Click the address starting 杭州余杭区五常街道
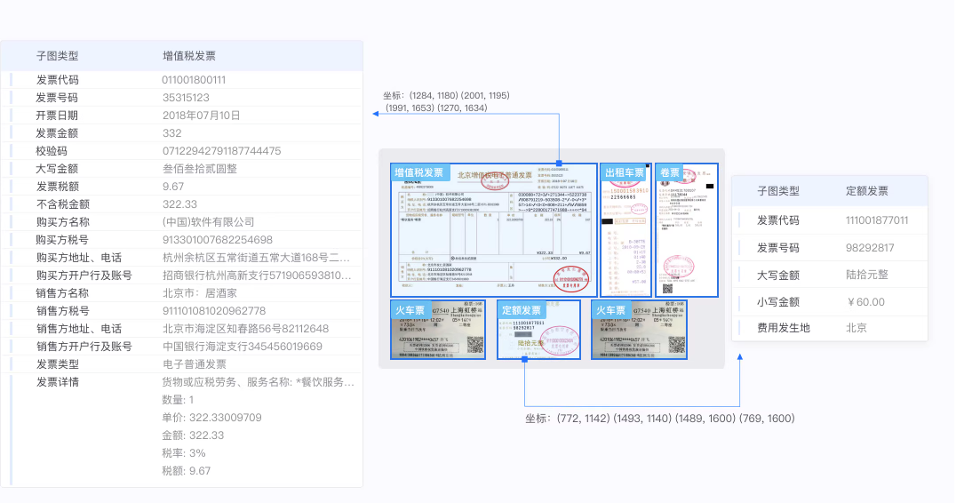The image size is (980, 503). (x=256, y=258)
